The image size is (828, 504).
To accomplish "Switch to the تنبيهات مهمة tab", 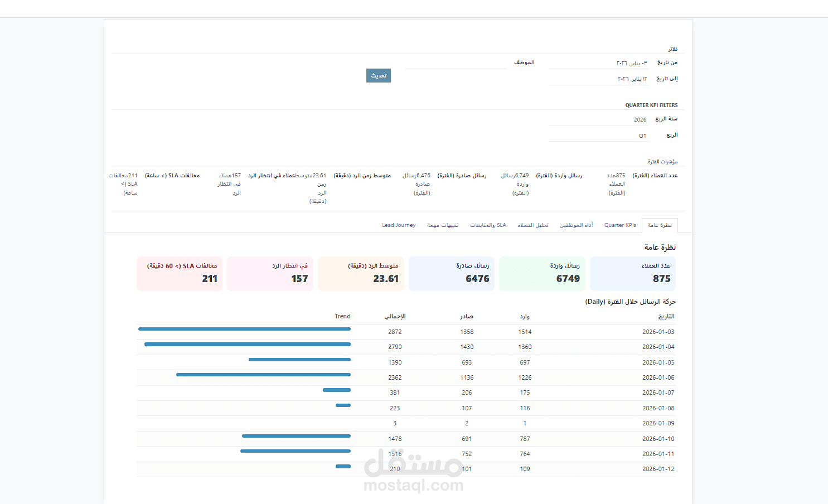I will tap(443, 225).
